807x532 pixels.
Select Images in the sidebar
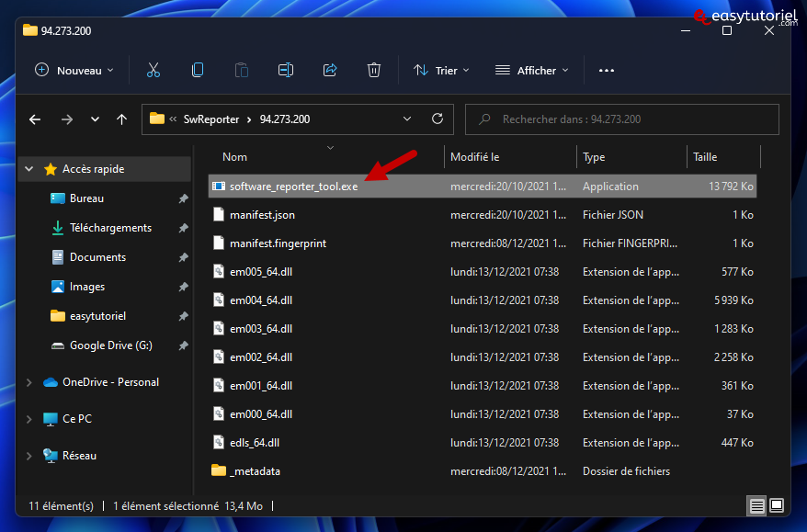click(87, 287)
